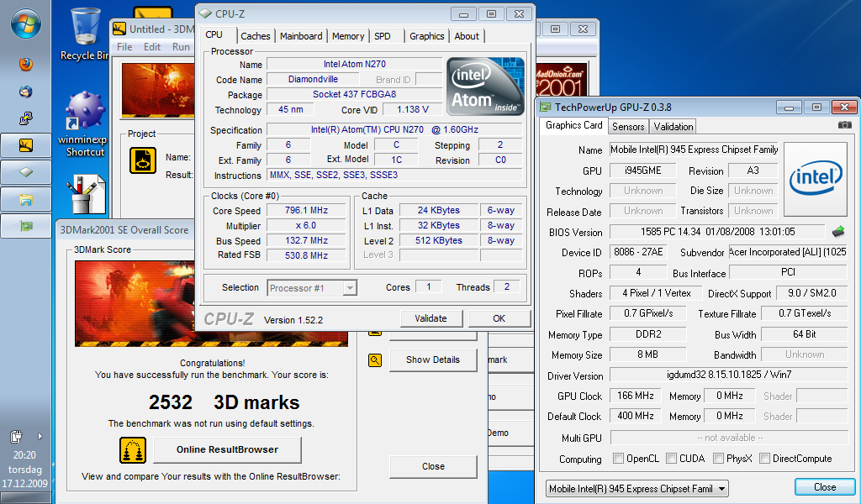Switch to GPU-Z taskbar item
The width and height of the screenshot is (861, 504).
pos(26,226)
